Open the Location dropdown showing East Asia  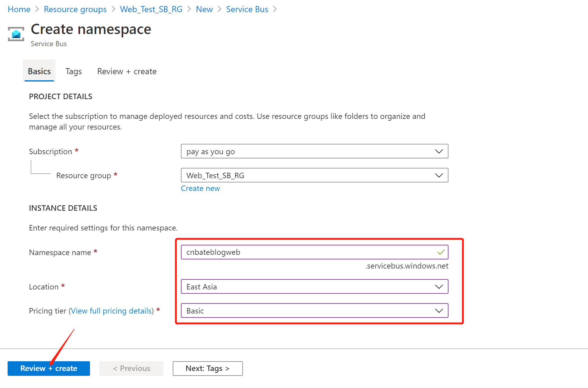[314, 286]
